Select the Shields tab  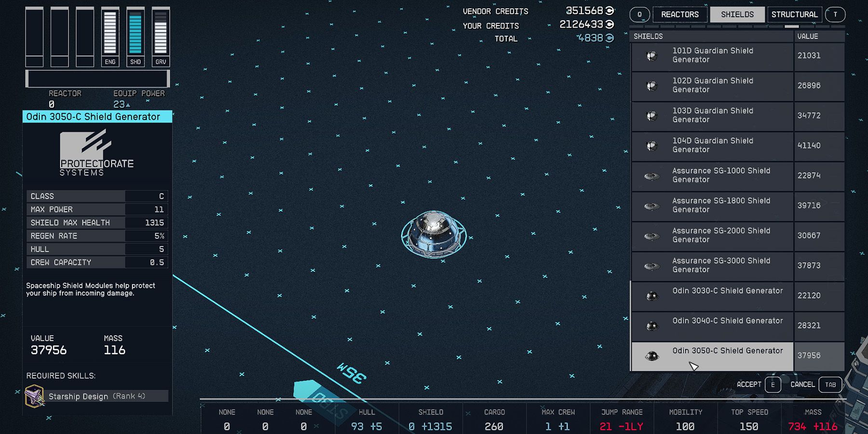(x=737, y=14)
